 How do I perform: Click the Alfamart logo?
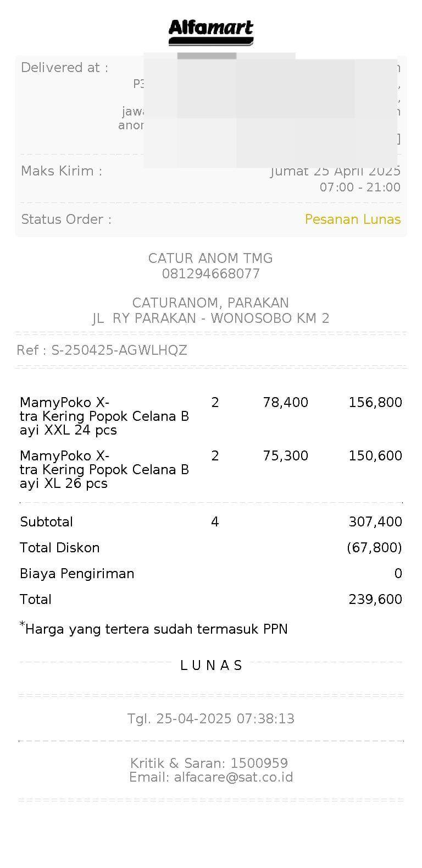coord(211,32)
